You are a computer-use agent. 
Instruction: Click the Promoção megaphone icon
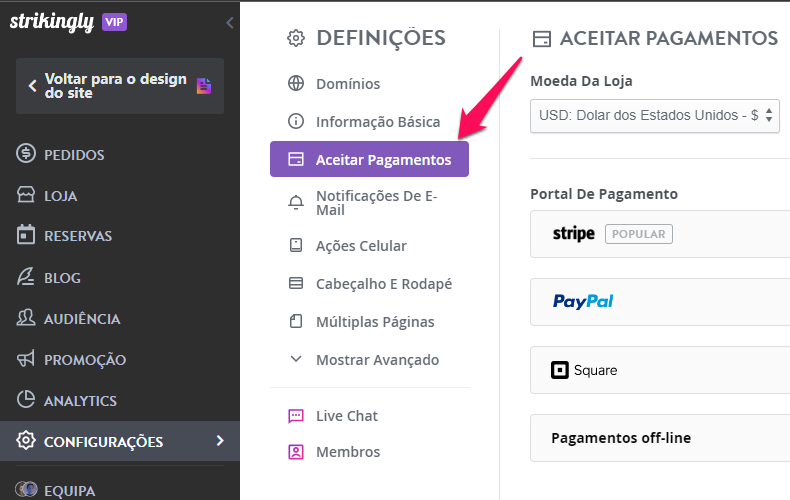(26, 359)
